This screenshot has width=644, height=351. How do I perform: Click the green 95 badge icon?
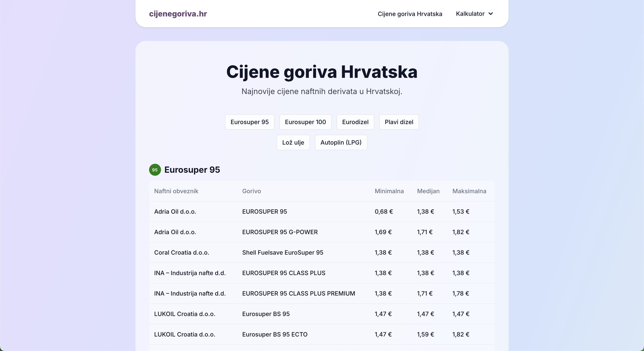point(155,170)
